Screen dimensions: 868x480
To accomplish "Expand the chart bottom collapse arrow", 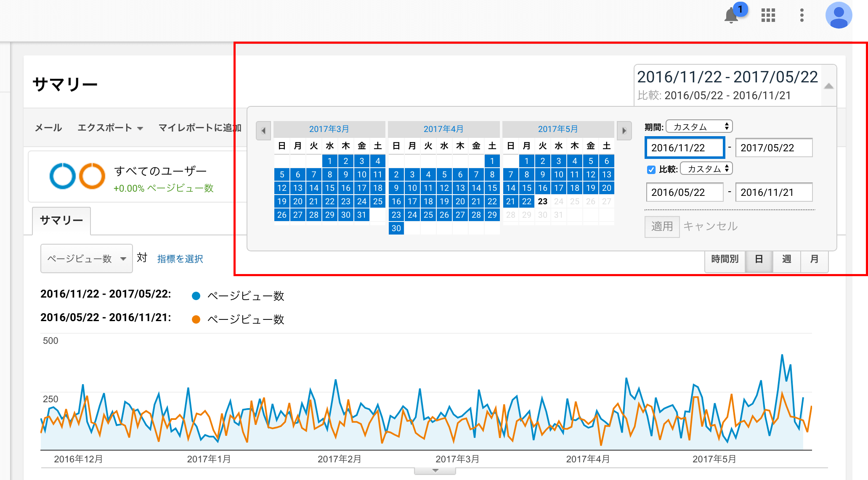I will click(x=435, y=471).
